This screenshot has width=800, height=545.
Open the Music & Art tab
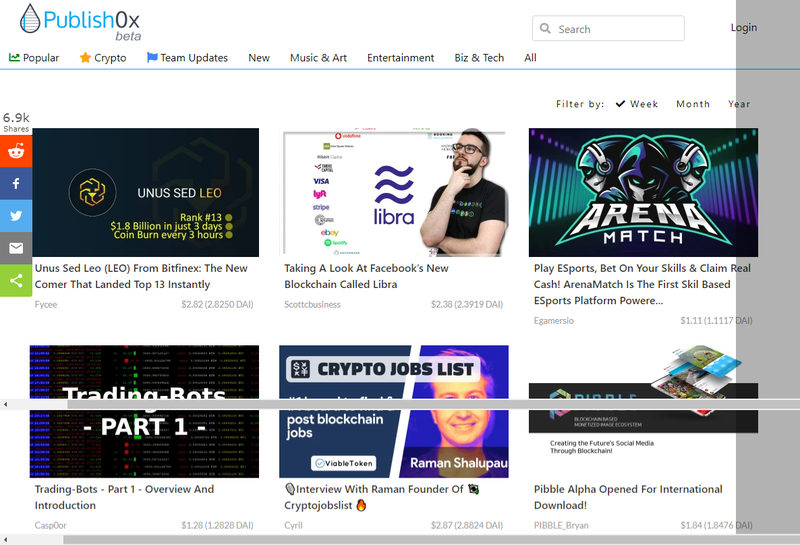[x=318, y=58]
